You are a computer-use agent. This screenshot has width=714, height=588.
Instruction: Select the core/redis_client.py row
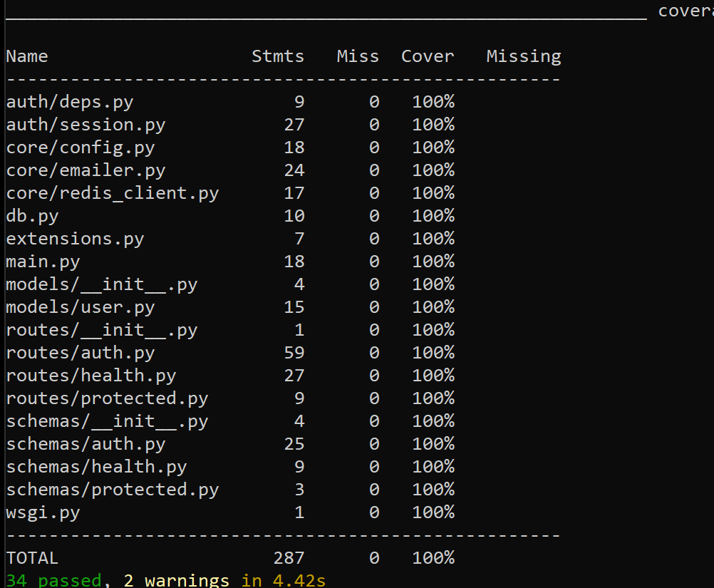pos(112,192)
